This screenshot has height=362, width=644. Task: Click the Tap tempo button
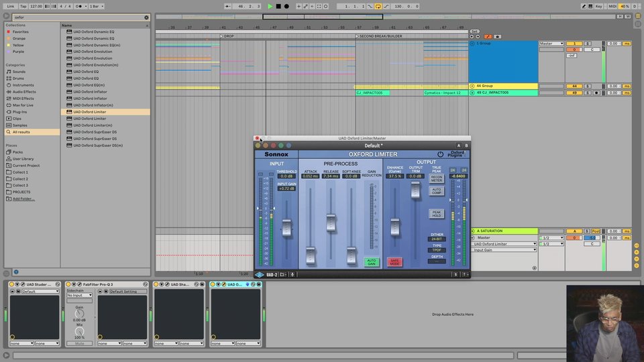[23, 6]
